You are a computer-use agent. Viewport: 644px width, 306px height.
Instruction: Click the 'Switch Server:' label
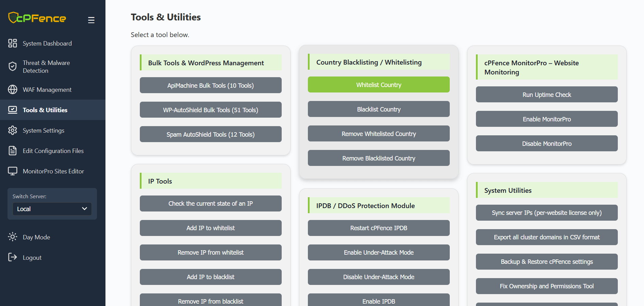tap(30, 196)
